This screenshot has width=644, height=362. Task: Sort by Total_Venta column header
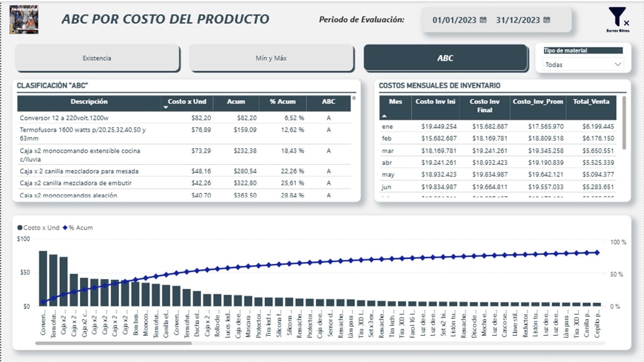[x=591, y=102]
